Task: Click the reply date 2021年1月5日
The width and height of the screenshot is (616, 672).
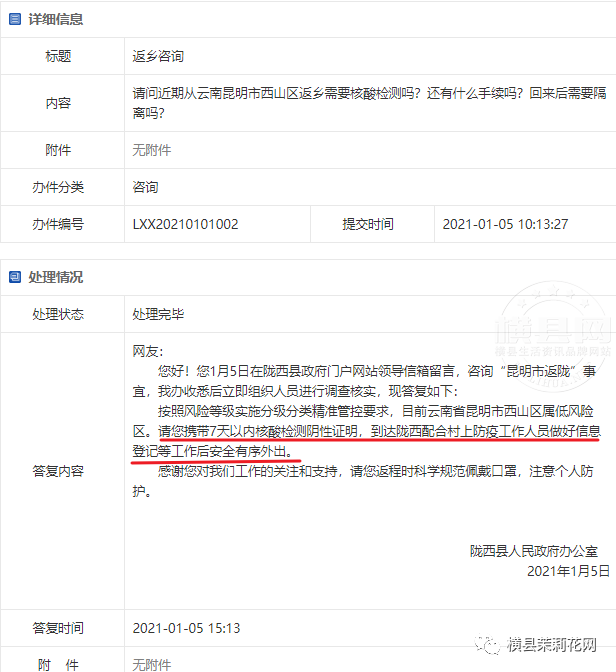Action: [568, 571]
